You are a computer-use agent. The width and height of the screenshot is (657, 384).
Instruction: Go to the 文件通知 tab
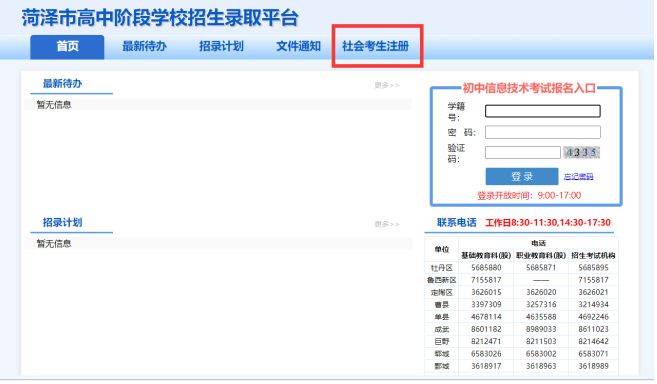click(x=298, y=46)
